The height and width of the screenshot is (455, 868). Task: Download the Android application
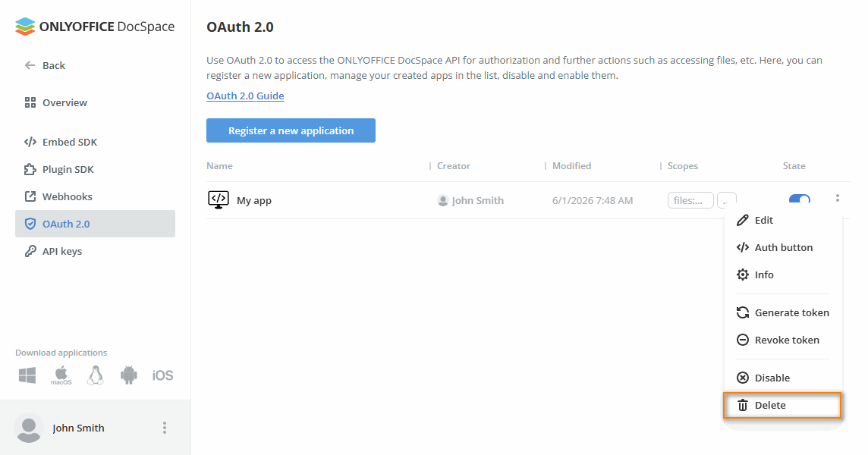[128, 375]
